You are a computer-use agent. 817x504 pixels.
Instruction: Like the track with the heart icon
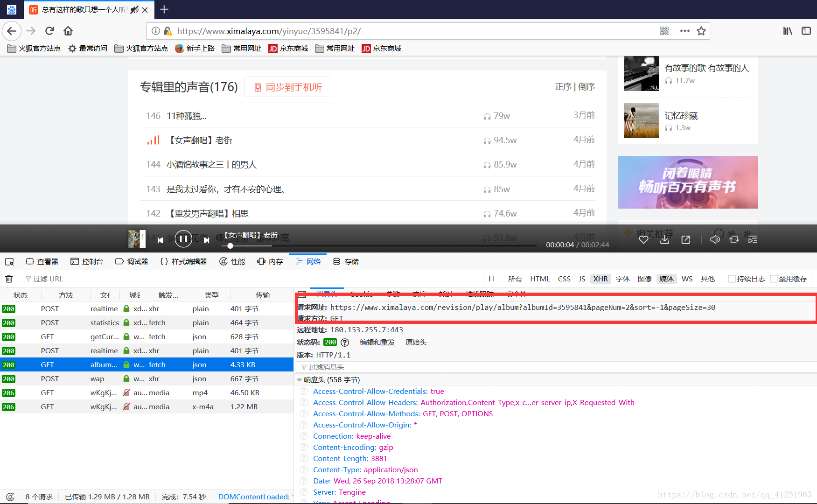point(643,239)
